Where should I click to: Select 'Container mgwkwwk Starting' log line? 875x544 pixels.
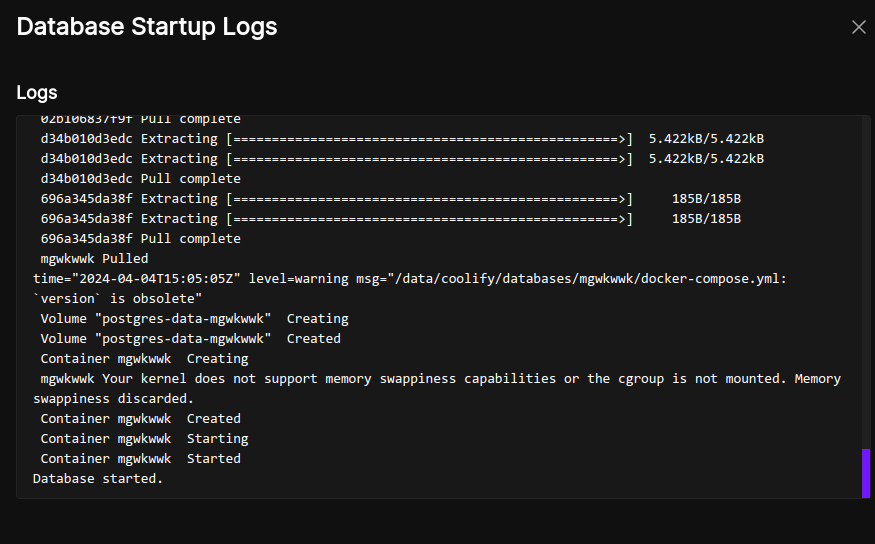[x=145, y=439]
